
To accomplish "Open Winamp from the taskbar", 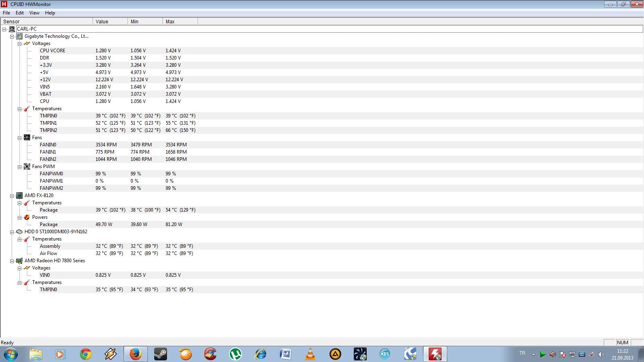I will coord(111,354).
